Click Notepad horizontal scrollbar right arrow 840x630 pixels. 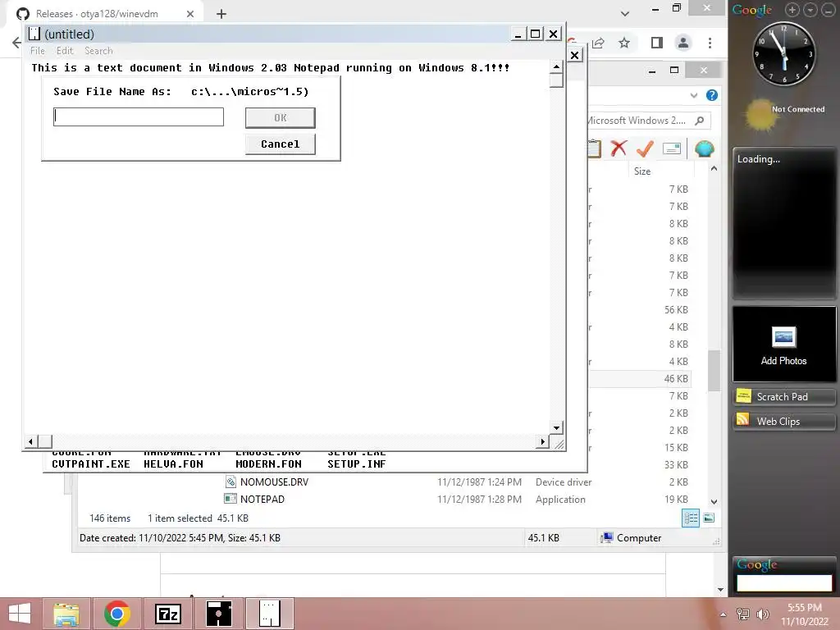pos(543,441)
